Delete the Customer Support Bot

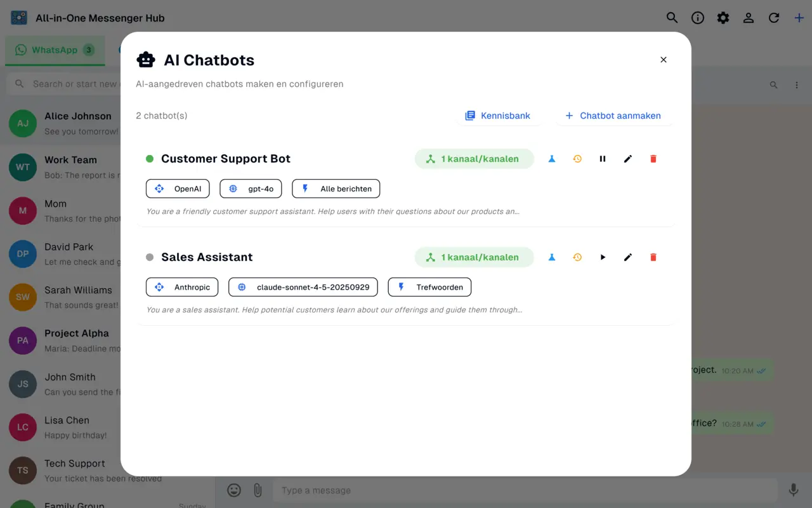653,159
